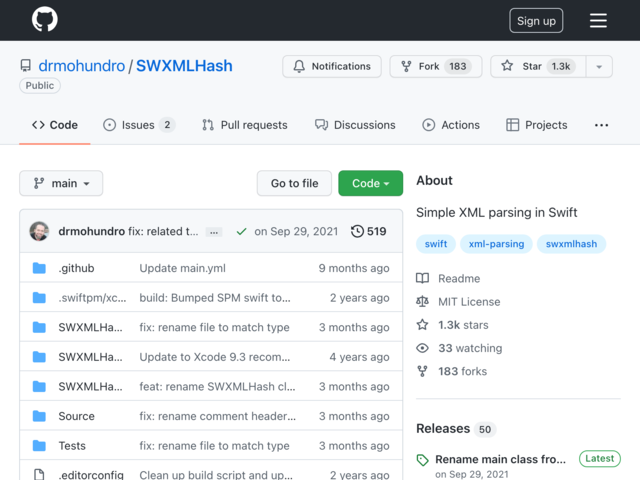
Task: Open the Tests folder
Action: coord(72,445)
